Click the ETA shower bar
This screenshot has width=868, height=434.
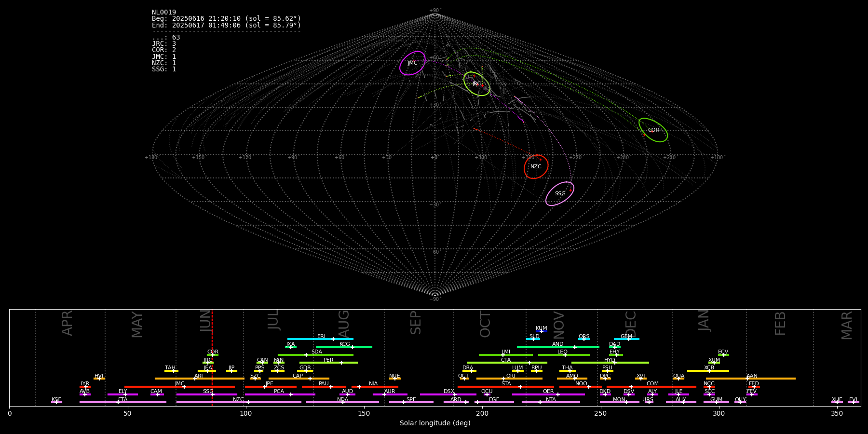click(x=123, y=402)
